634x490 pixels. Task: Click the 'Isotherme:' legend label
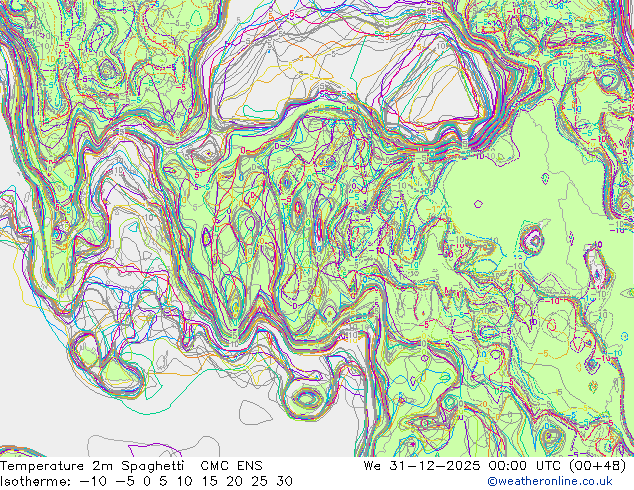[x=36, y=481]
